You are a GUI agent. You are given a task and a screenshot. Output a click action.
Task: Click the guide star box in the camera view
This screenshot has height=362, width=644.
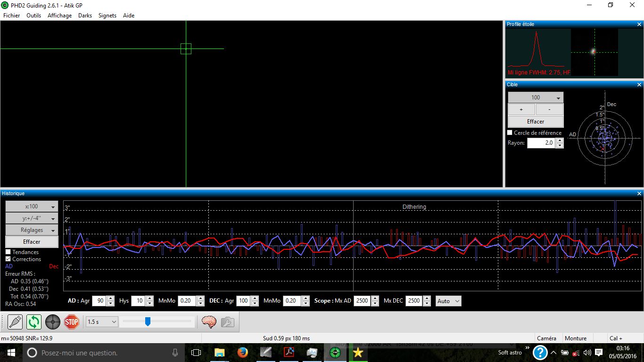[186, 49]
